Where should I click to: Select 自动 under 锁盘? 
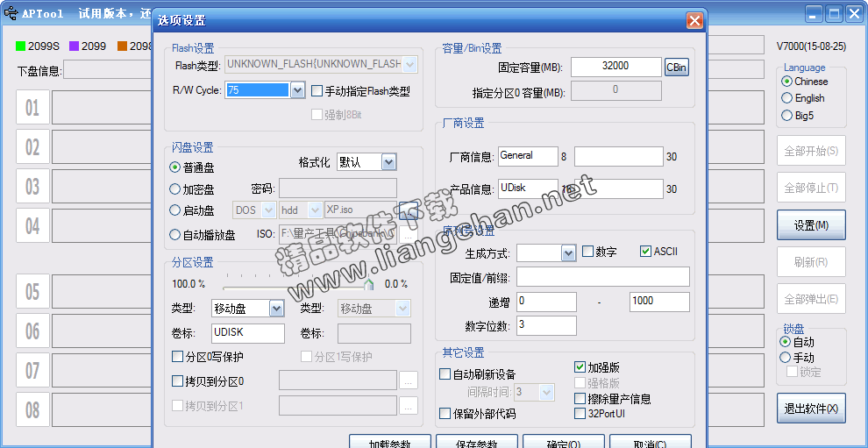tap(785, 342)
